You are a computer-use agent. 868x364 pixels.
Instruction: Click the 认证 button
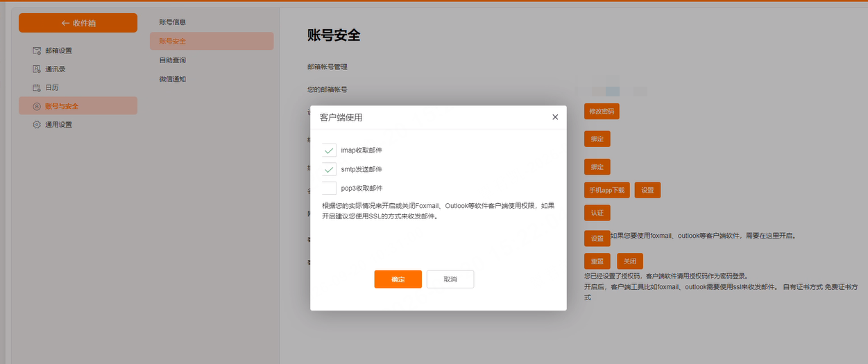point(597,213)
